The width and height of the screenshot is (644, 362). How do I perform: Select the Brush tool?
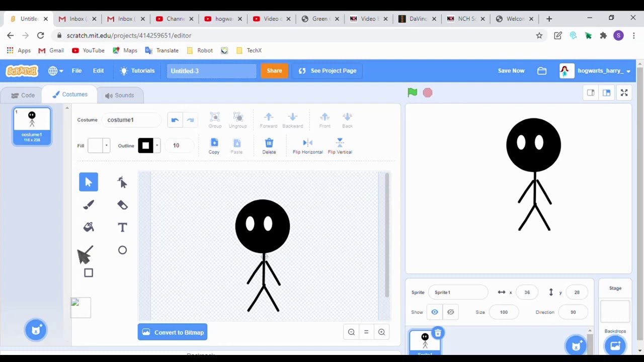click(x=89, y=205)
